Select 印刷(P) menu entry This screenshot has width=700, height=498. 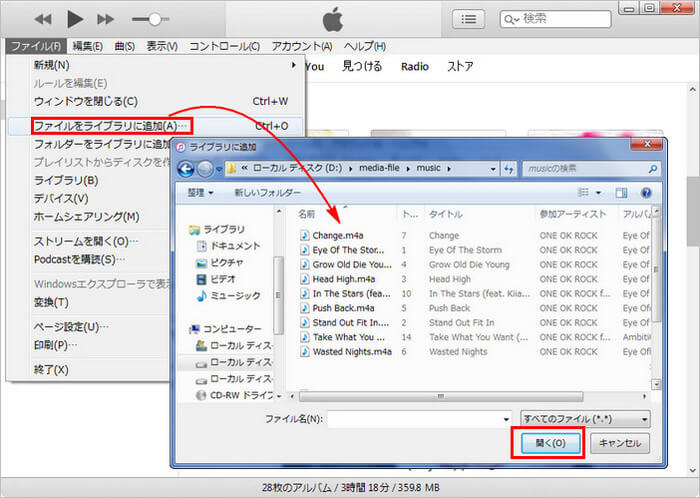pyautogui.click(x=55, y=345)
